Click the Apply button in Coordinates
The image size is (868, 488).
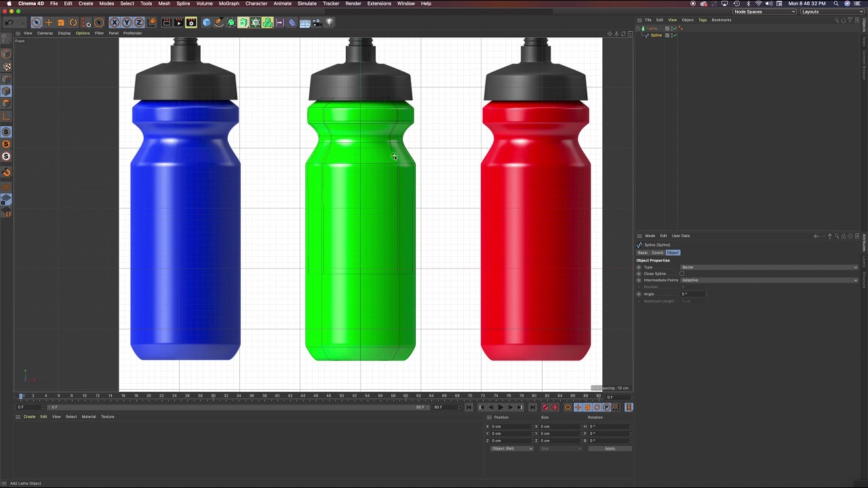pos(610,449)
